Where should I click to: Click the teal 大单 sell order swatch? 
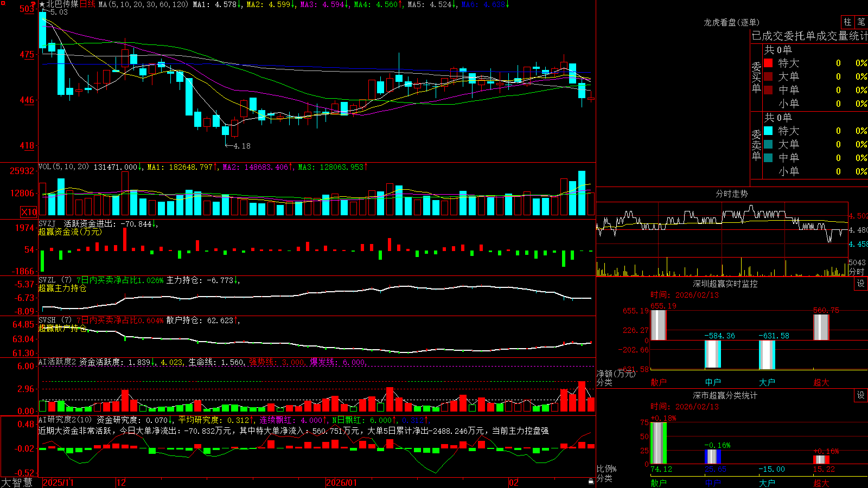click(768, 144)
